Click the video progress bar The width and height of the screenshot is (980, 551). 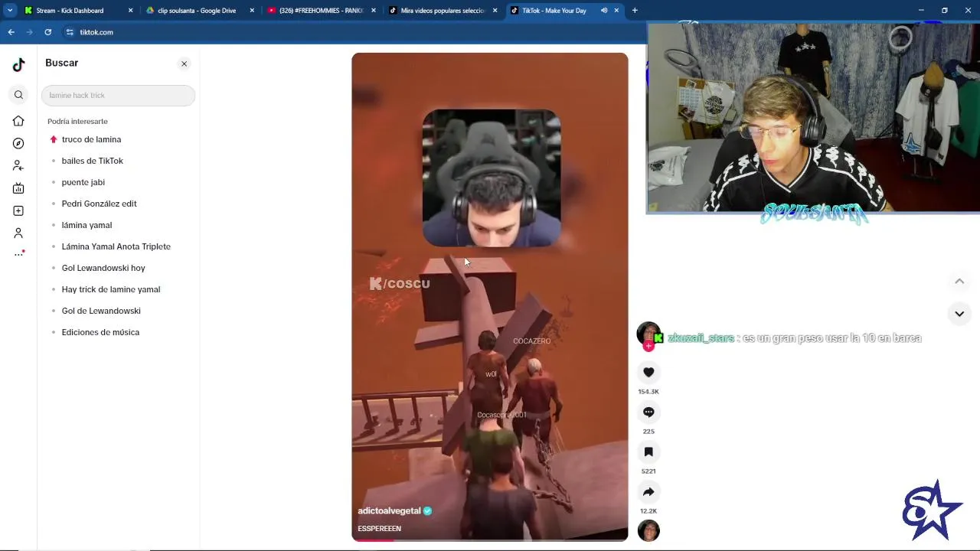click(x=490, y=540)
